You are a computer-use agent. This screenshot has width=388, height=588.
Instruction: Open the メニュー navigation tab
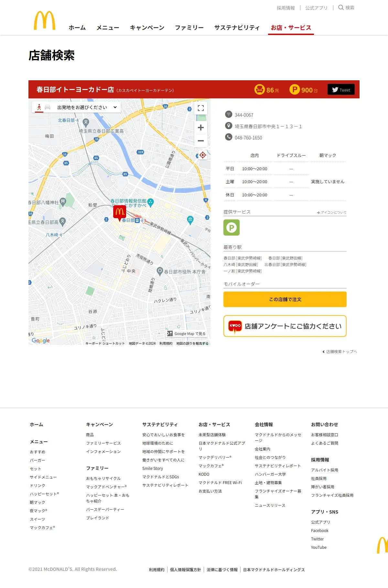108,28
